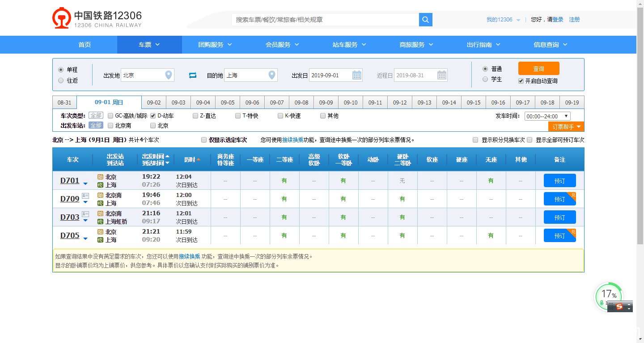The width and height of the screenshot is (644, 343).
Task: Check GC-高铁/城际 train type
Action: (x=110, y=116)
